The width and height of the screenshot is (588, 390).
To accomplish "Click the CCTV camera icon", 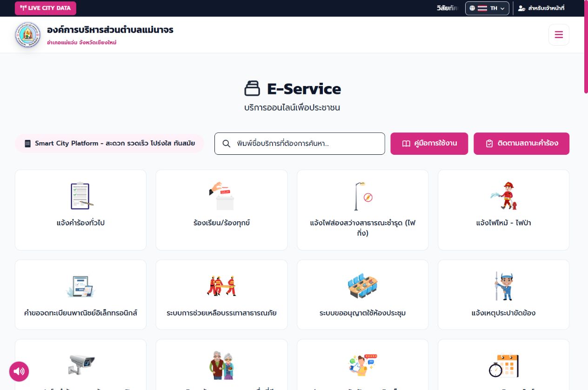I will [81, 364].
